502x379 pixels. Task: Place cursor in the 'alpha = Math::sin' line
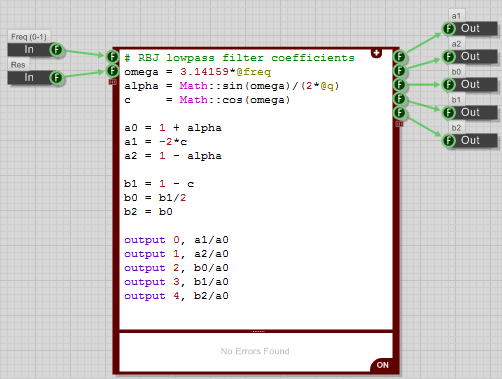click(231, 86)
